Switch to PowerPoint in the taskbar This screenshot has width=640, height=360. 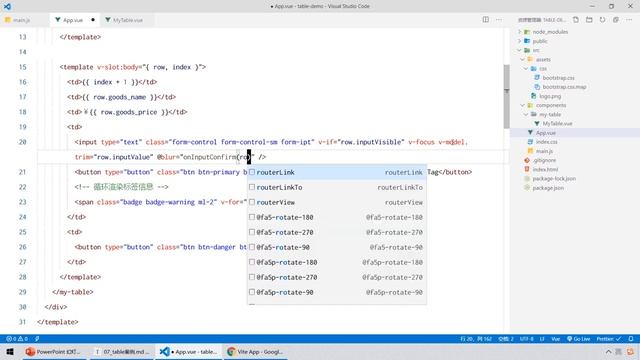click(53, 351)
